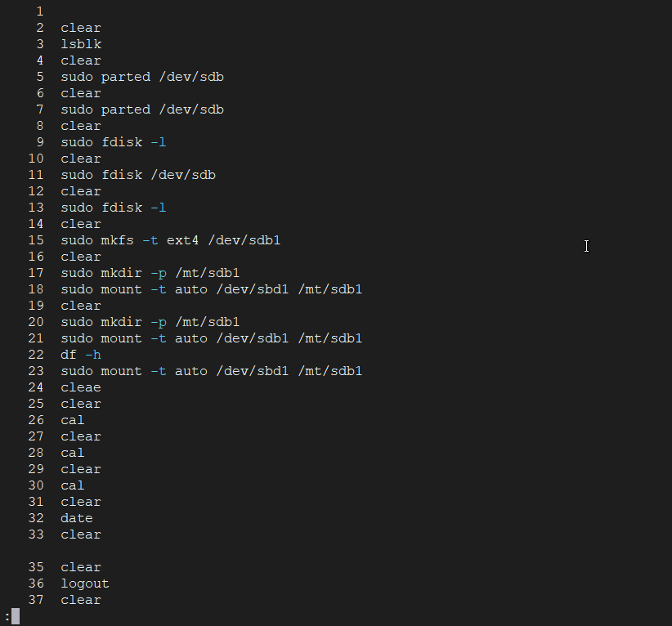Click the logout command on line 36
The height and width of the screenshot is (626, 672).
click(x=85, y=584)
